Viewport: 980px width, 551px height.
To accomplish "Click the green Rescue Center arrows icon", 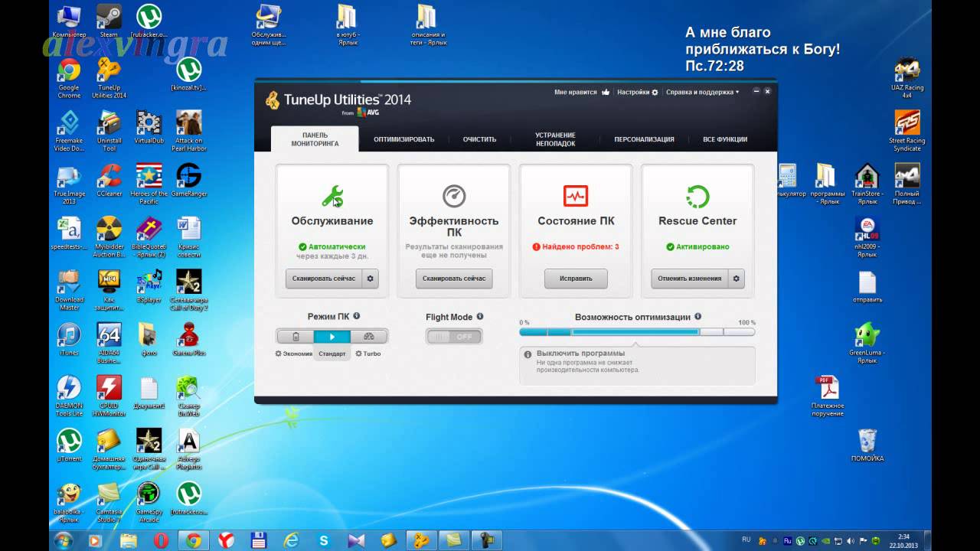I will pyautogui.click(x=697, y=196).
